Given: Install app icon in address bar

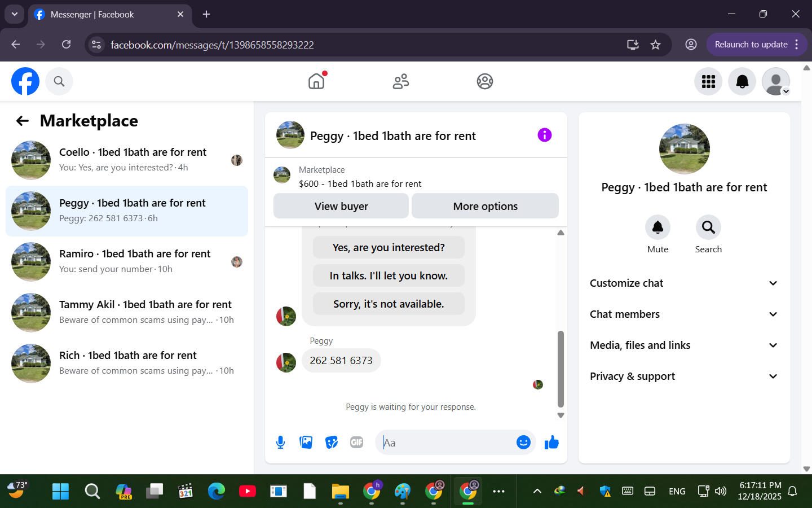Looking at the screenshot, I should 633,45.
